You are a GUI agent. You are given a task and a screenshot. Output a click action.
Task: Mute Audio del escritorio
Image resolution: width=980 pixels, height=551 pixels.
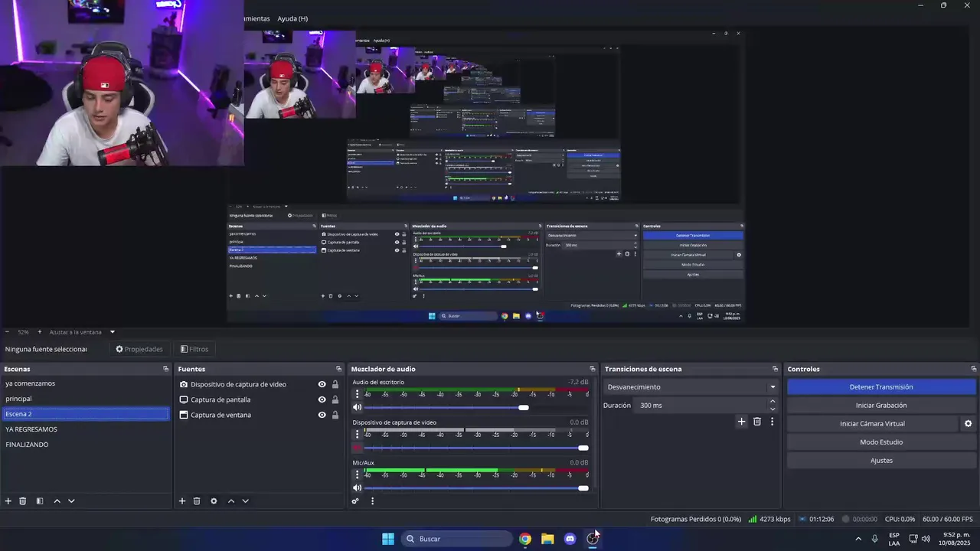point(357,407)
